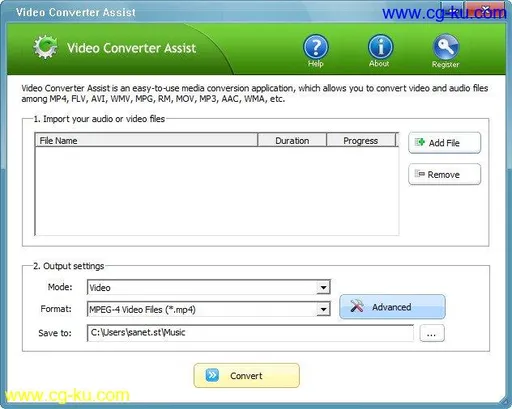Start conversion with the Convert button

pos(246,376)
